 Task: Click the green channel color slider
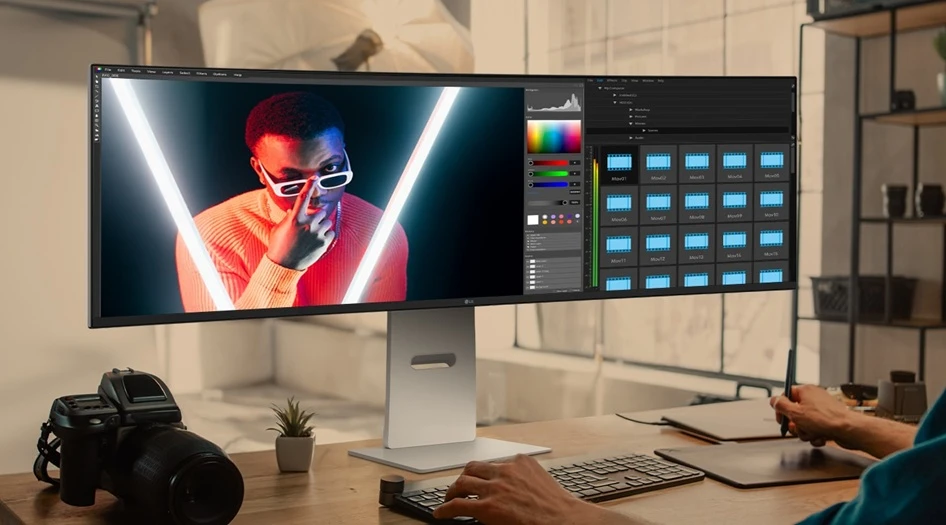(548, 173)
